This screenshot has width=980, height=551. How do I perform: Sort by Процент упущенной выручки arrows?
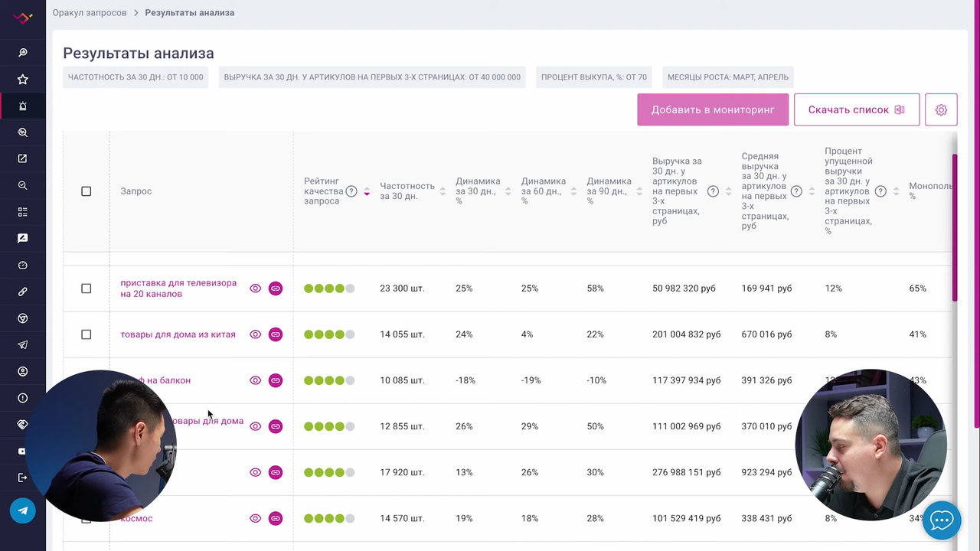pyautogui.click(x=896, y=191)
